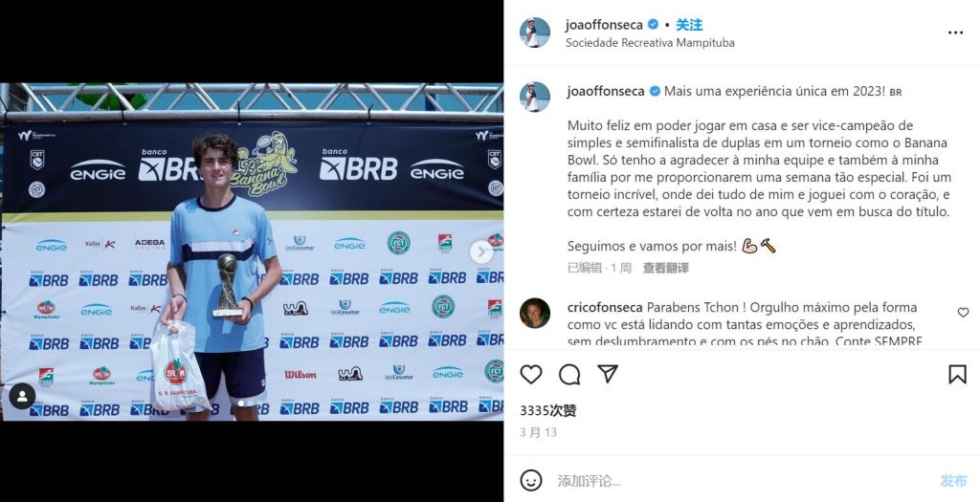This screenshot has width=980, height=502.
Task: Open cricofonseca commenter avatar
Action: (535, 314)
